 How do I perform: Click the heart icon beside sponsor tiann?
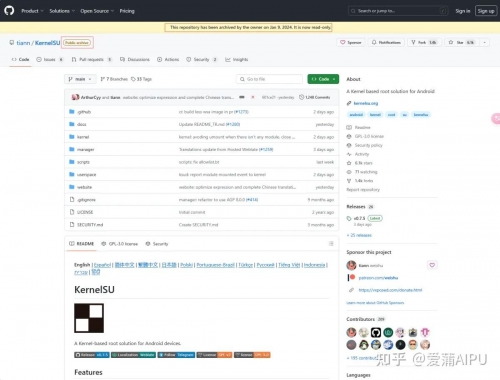tap(432, 265)
